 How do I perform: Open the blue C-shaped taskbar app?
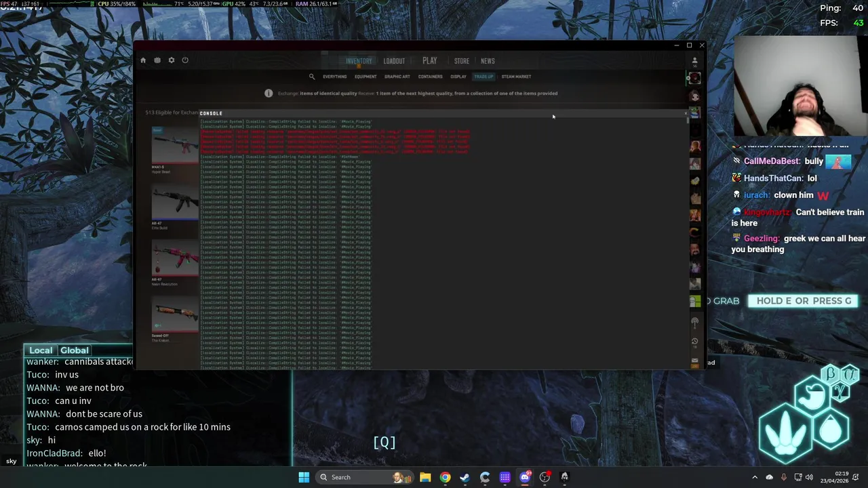485,477
